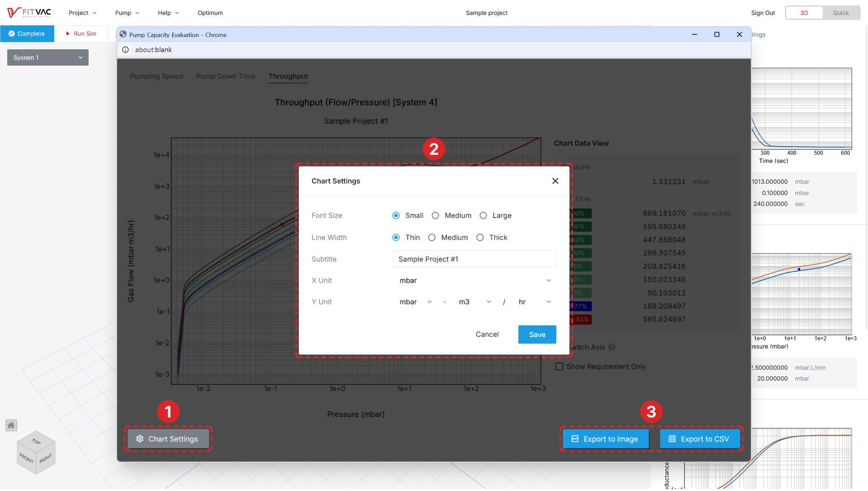Switch to Throughput tab
The width and height of the screenshot is (868, 491).
point(288,76)
